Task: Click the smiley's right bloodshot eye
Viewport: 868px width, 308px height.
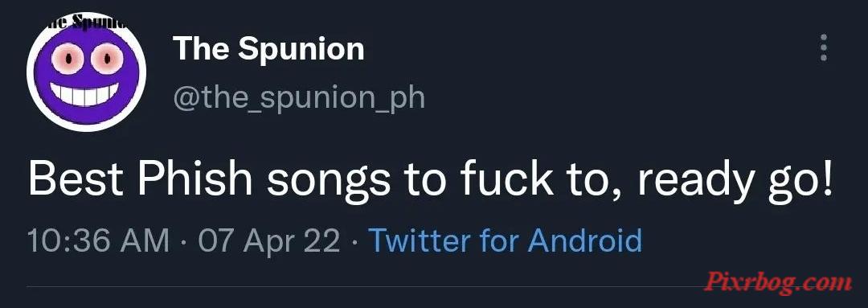Action: point(107,58)
